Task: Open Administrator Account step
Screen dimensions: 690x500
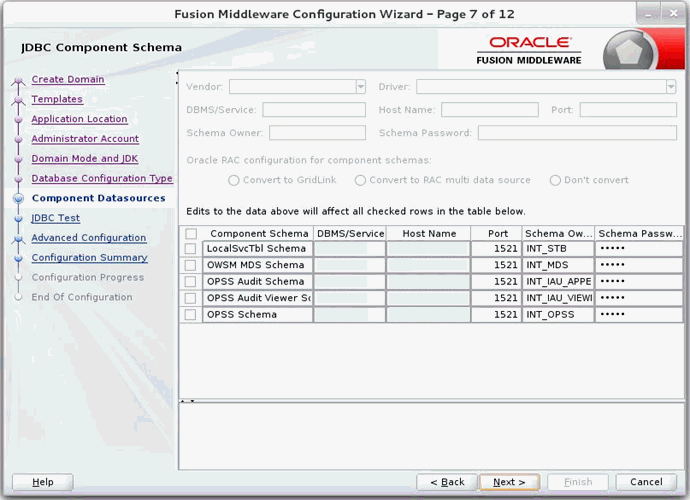Action: pos(85,139)
